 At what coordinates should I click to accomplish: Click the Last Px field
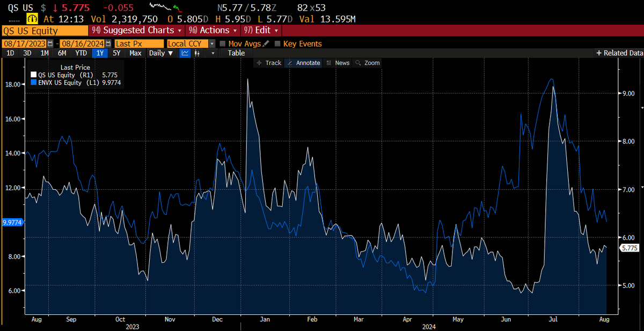139,44
